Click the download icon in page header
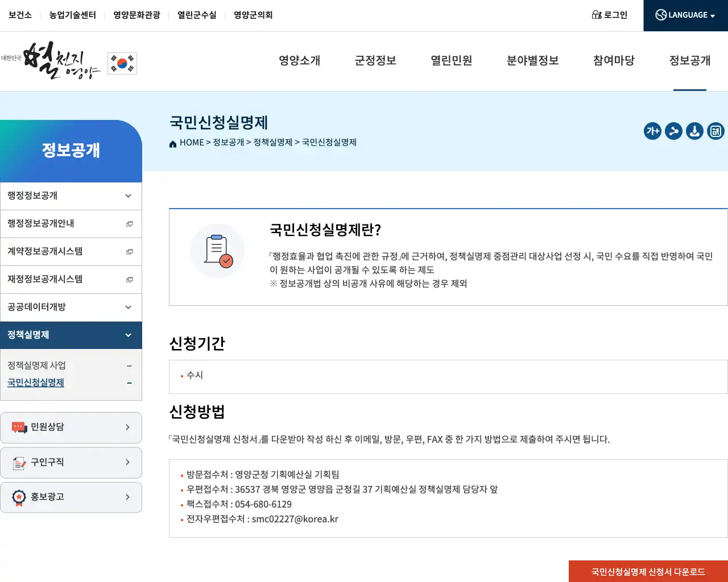 pyautogui.click(x=694, y=131)
